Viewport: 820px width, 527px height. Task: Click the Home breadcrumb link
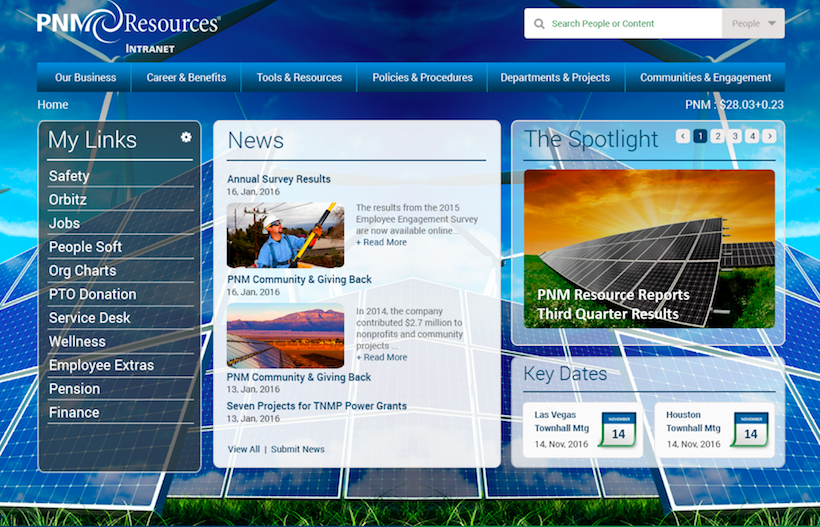[53, 105]
